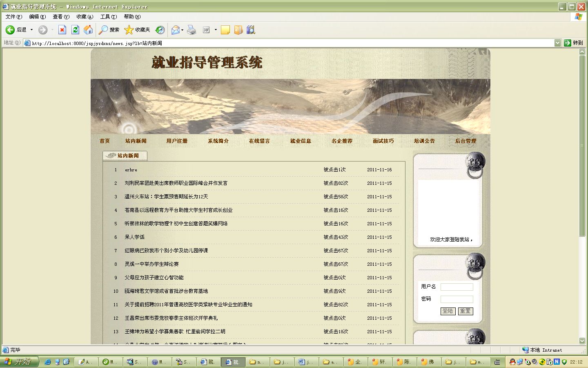
Task: Click the QQ penguin tray icon
Action: coord(512,362)
